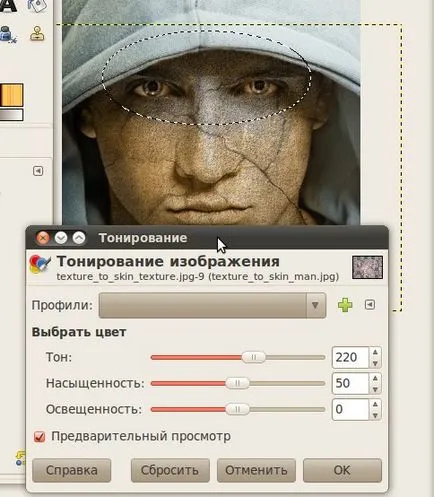
Task: Decrease Насыщенность value with down arrow
Action: point(375,389)
